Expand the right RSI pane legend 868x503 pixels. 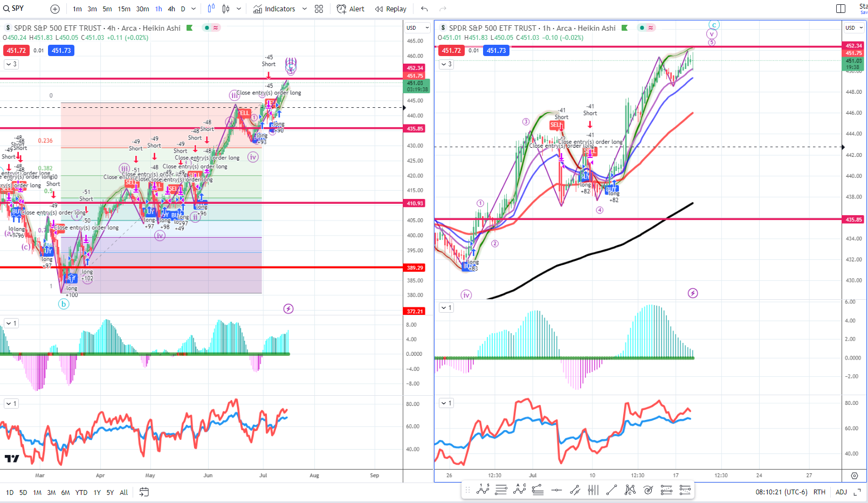tap(446, 403)
